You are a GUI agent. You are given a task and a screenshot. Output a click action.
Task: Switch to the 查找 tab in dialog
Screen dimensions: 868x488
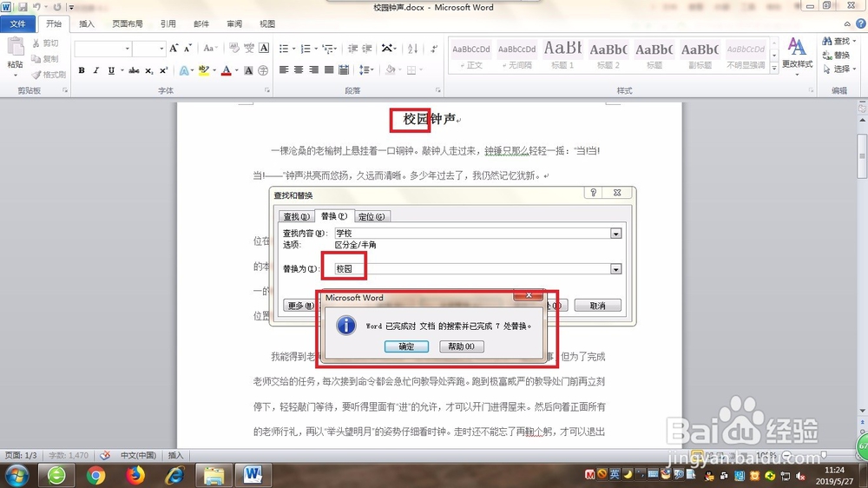click(296, 216)
